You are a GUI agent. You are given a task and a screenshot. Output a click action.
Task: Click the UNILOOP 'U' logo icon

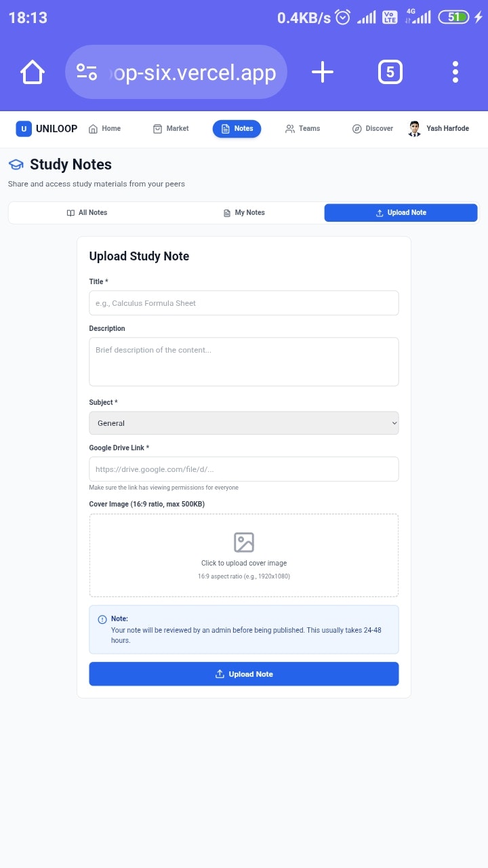(23, 129)
